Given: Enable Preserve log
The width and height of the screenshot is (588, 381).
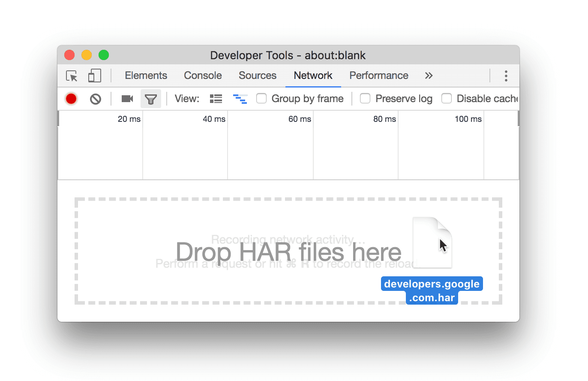Looking at the screenshot, I should [365, 98].
